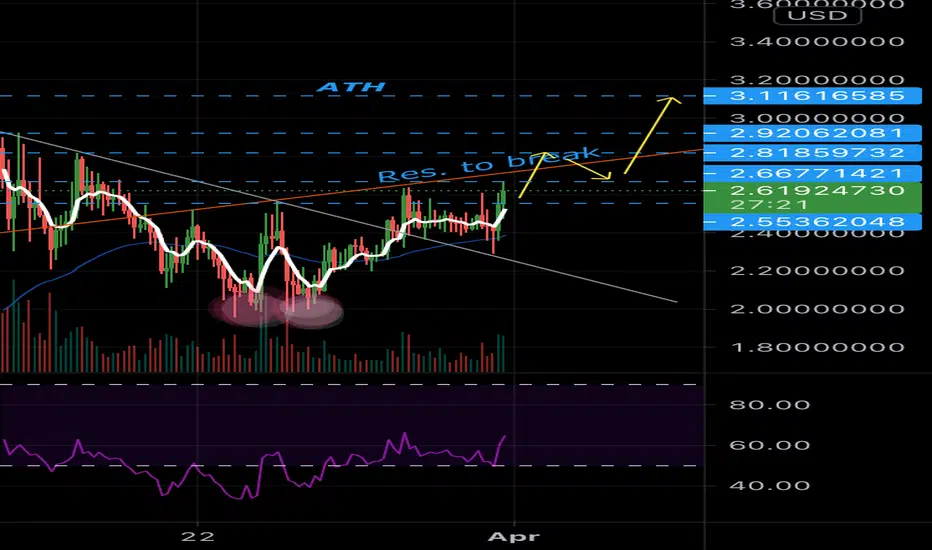932x550 pixels.
Task: Select the 2.92062081 price level label
Action: click(x=812, y=133)
